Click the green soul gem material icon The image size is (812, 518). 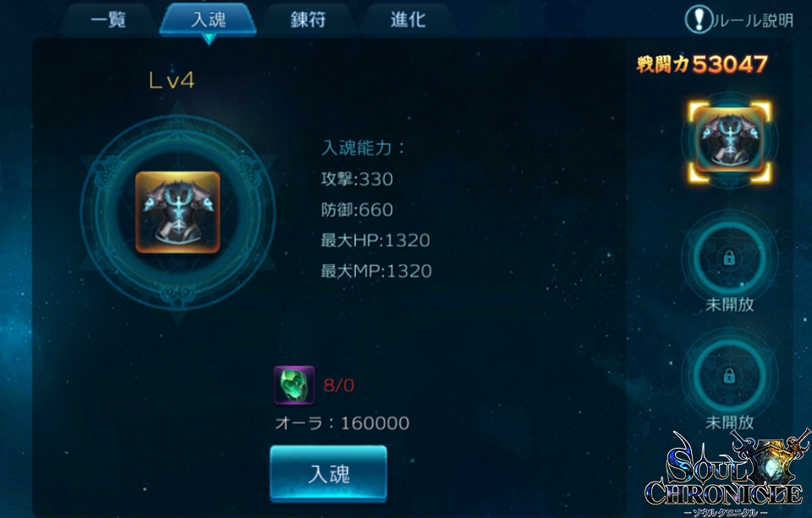point(294,385)
